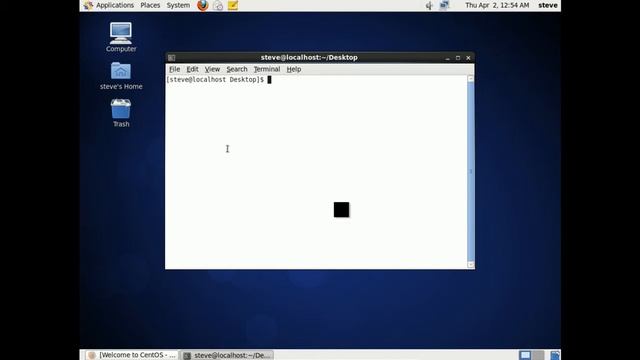The image size is (640, 360).
Task: Switch to second workspace in switcher
Action: (x=538, y=355)
